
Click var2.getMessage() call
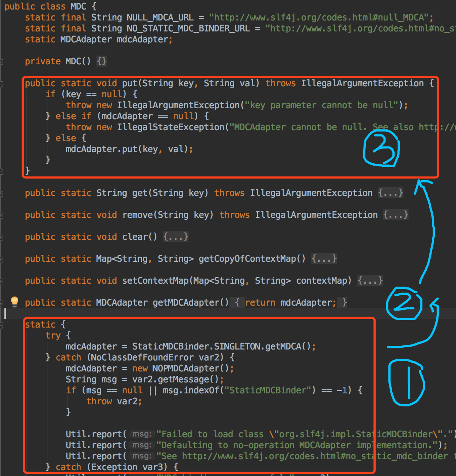[x=175, y=379]
